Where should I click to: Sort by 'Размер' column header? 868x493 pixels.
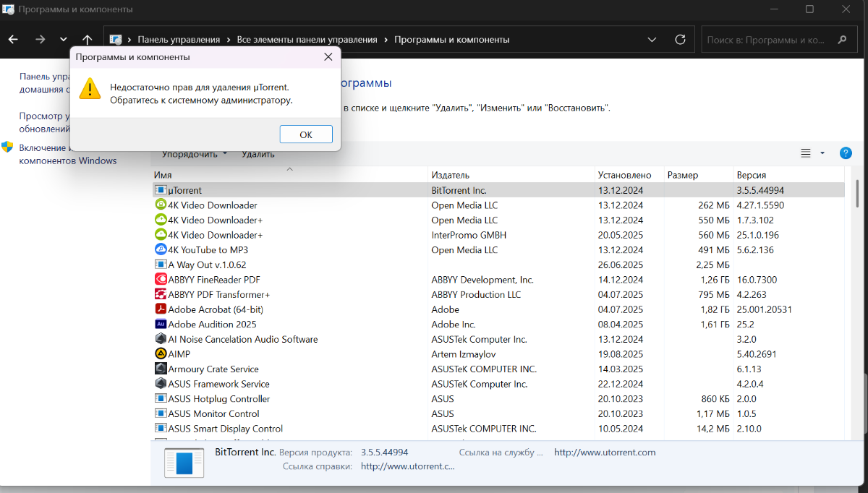[x=699, y=175]
